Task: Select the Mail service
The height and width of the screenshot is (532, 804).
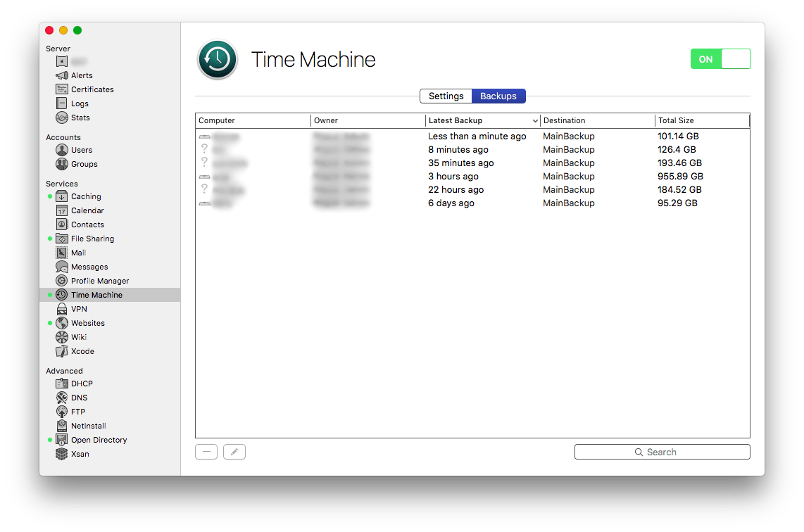Action: [71, 253]
